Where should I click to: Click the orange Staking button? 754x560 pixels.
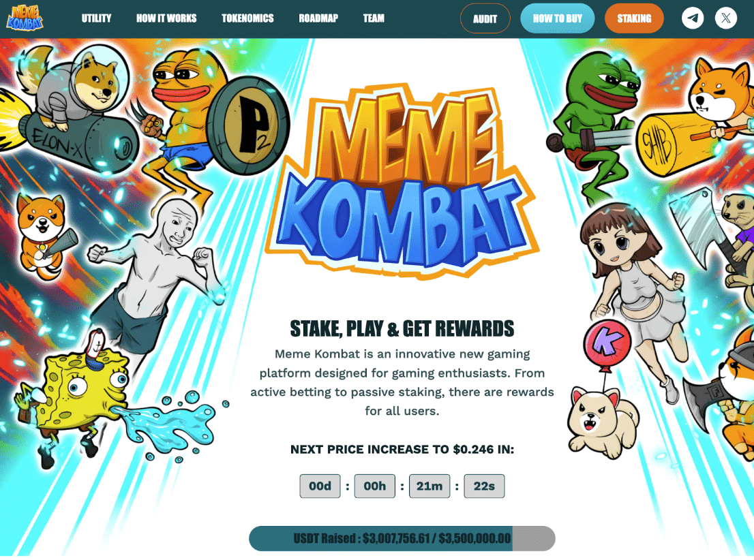(634, 19)
